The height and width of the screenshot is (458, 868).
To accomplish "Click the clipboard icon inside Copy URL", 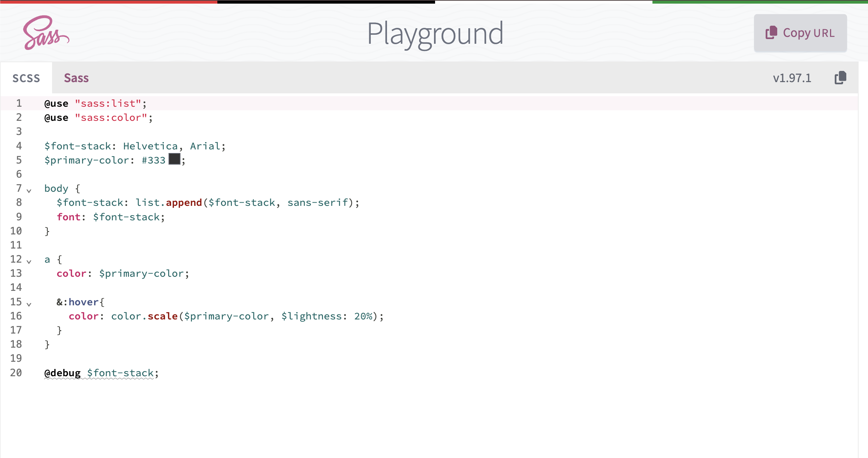I will [771, 33].
